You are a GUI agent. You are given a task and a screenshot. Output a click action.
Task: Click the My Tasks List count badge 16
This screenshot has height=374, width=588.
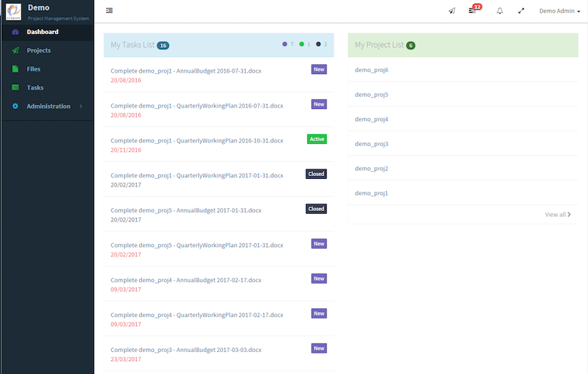[163, 46]
